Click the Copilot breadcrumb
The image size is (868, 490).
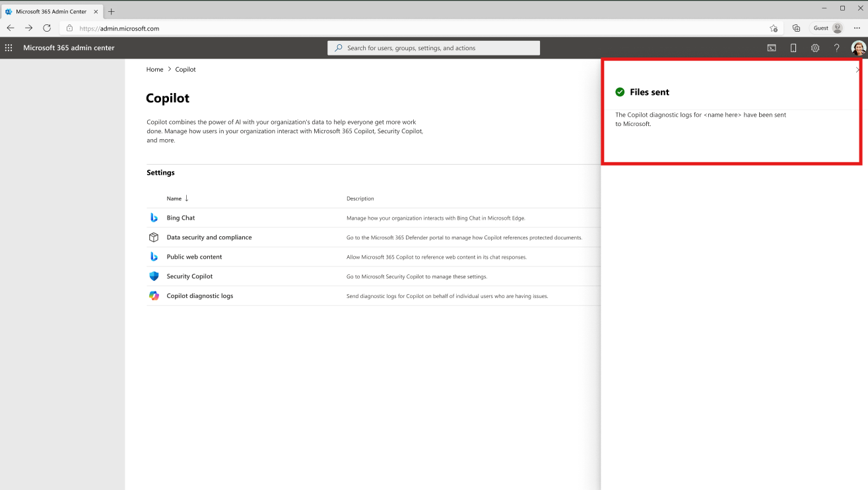[185, 69]
